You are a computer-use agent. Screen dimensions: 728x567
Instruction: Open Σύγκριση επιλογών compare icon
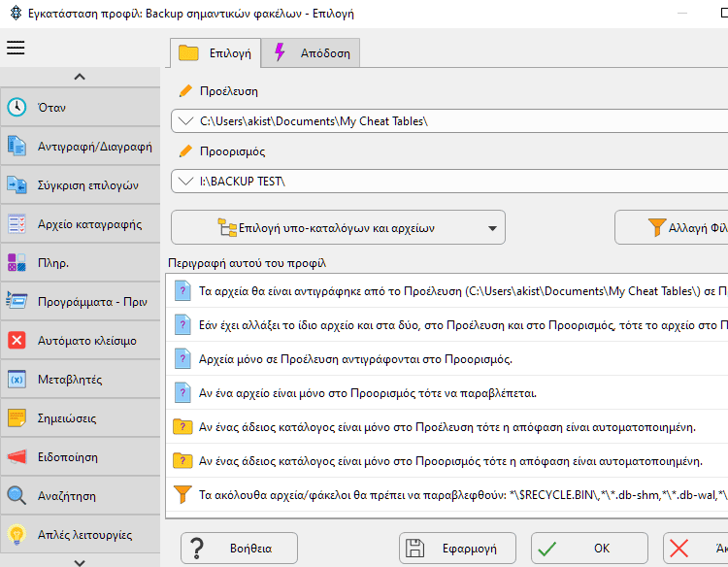[x=17, y=185]
